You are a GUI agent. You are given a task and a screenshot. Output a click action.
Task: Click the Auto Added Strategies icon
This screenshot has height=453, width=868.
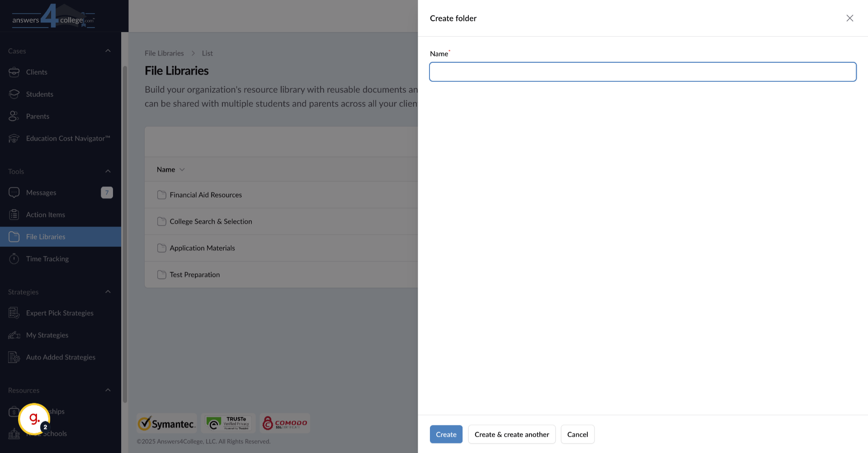pyautogui.click(x=14, y=358)
